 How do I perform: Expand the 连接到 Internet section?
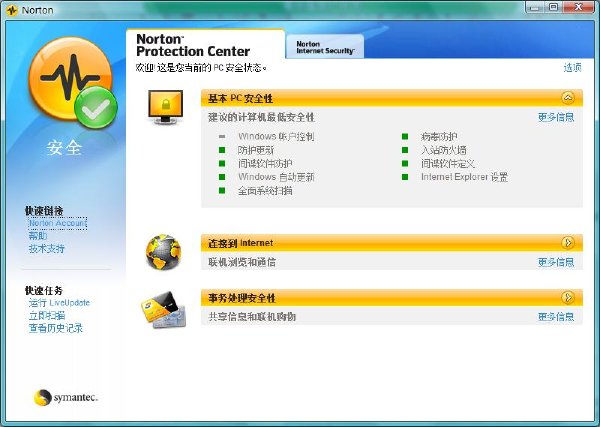click(568, 243)
